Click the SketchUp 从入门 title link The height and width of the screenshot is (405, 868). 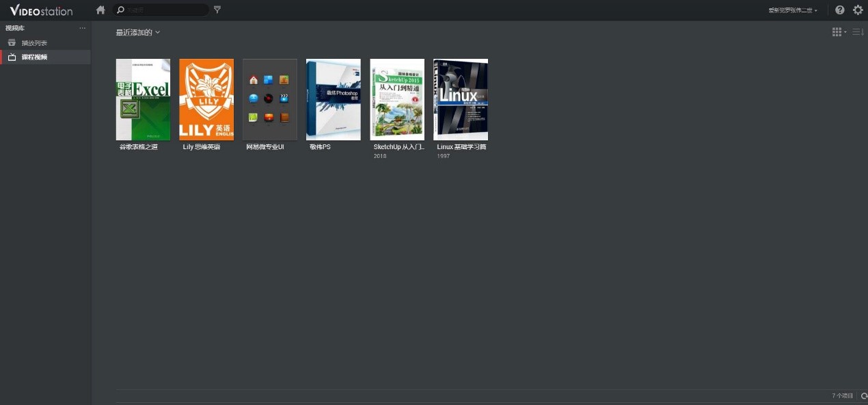398,147
